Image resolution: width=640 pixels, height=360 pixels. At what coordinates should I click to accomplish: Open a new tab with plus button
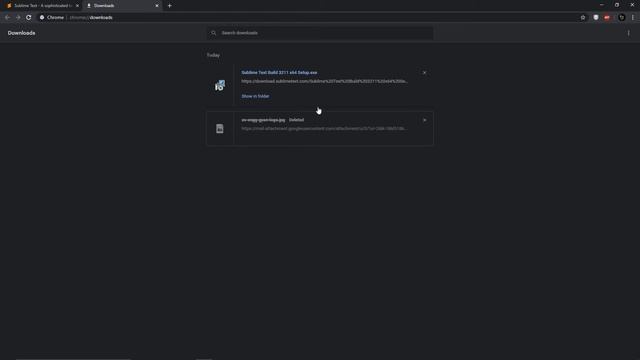tap(169, 6)
